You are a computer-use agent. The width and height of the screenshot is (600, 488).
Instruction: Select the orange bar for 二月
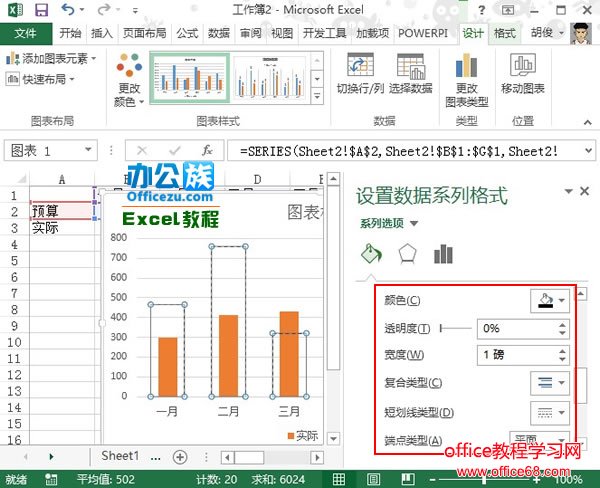pos(228,356)
